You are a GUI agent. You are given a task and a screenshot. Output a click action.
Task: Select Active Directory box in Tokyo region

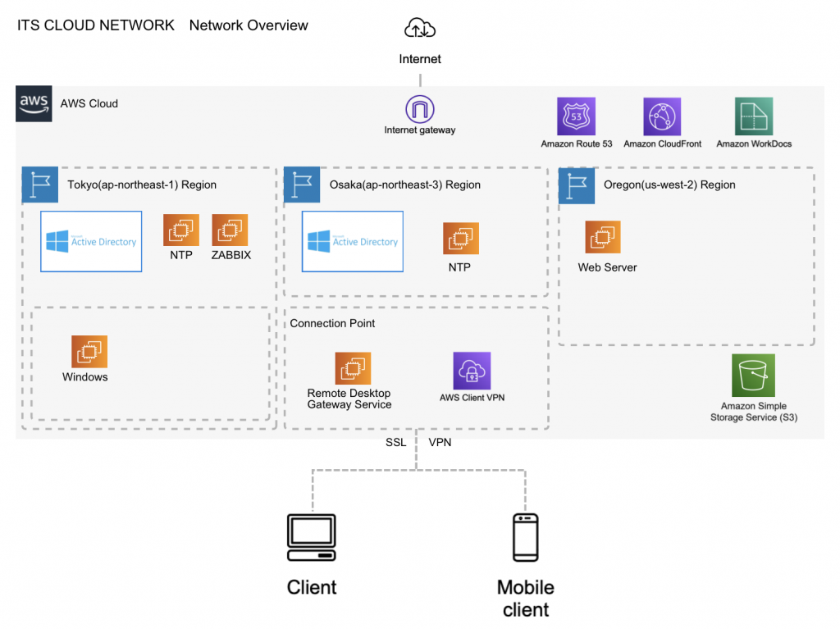tap(91, 242)
